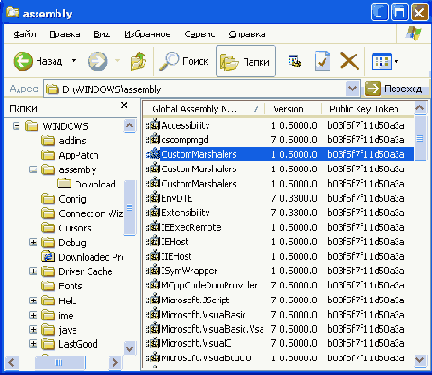This screenshot has height=375, width=432.
Task: Collapse the assembly folder node
Action: click(x=33, y=170)
